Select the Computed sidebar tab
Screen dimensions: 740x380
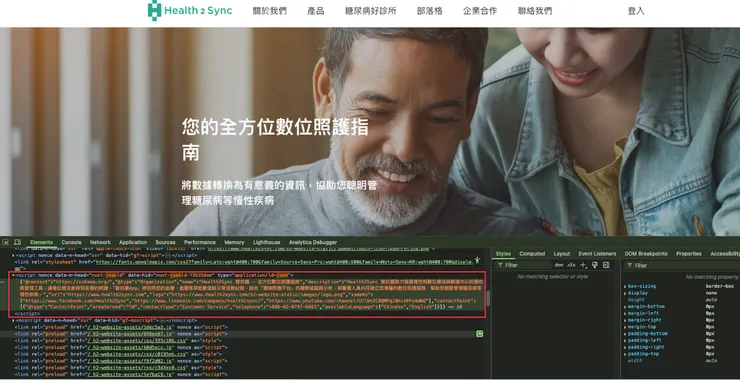coord(532,253)
